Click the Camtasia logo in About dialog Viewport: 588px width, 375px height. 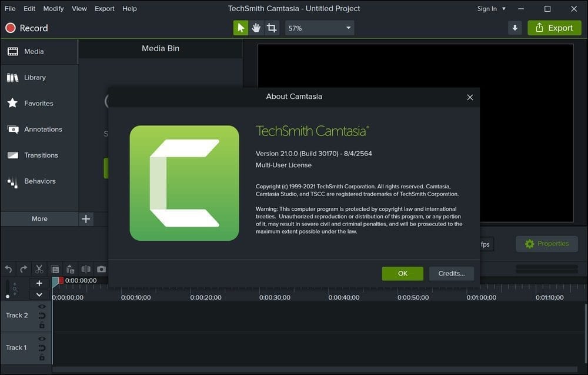point(184,183)
